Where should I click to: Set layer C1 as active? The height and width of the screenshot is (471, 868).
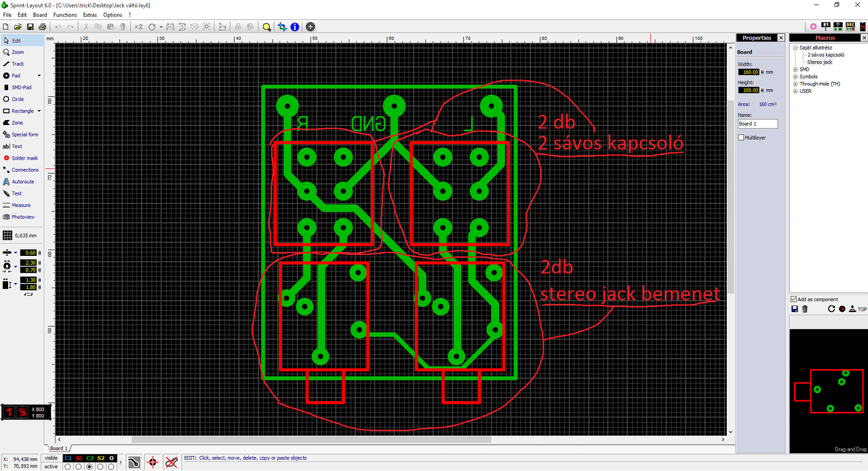[x=68, y=467]
